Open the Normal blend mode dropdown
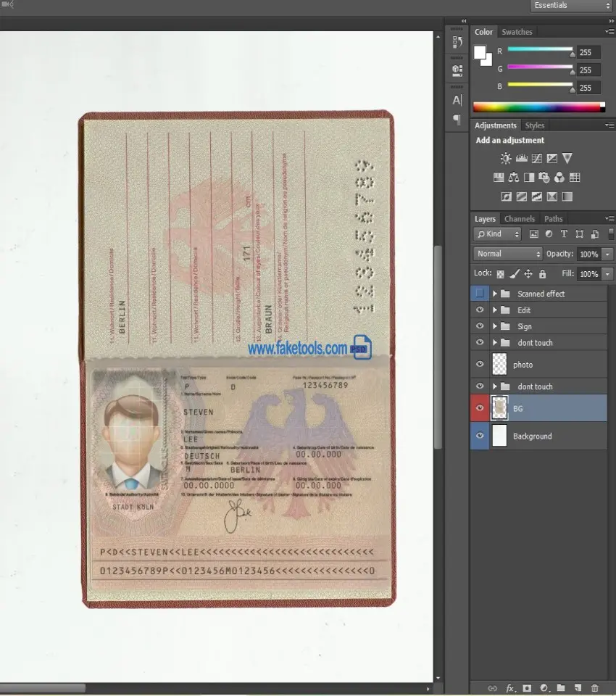The image size is (616, 696). pos(508,254)
